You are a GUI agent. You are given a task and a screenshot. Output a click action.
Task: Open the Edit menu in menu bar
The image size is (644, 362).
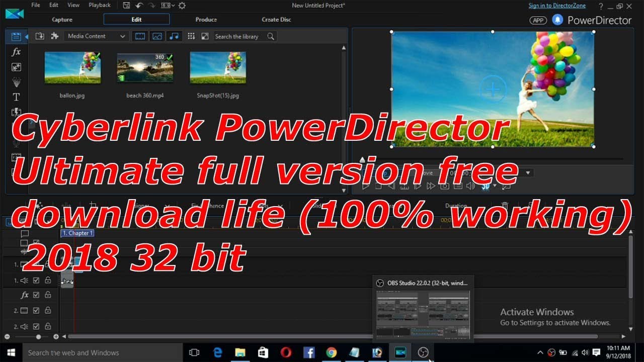[x=54, y=5]
